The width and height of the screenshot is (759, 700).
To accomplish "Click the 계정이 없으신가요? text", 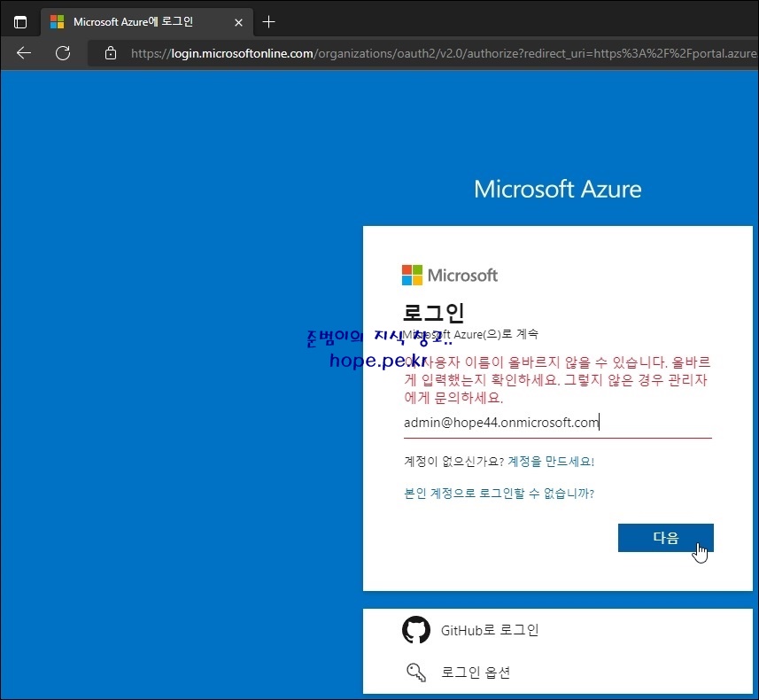I will coord(454,462).
